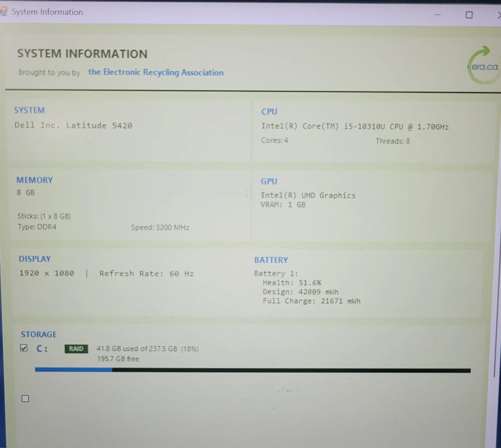
Task: Click the "Full Charge: 21671 mWh" line
Action: (312, 301)
